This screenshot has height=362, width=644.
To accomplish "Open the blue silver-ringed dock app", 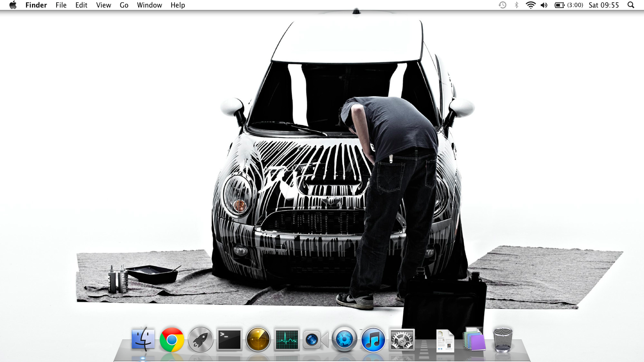I will point(345,339).
